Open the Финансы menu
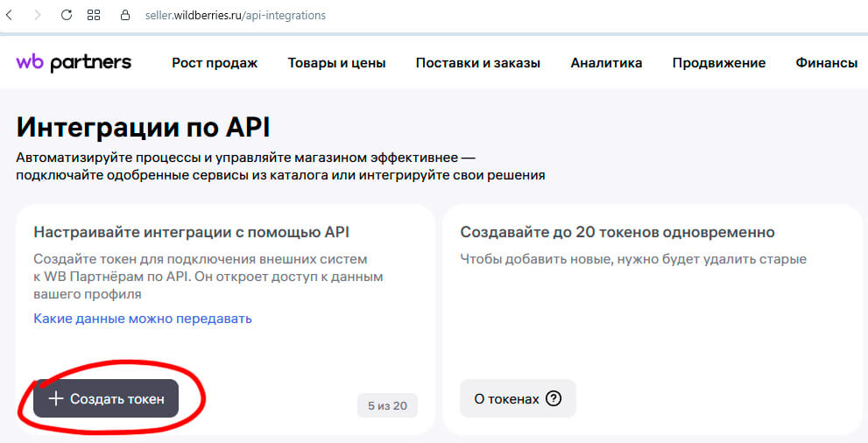 [x=827, y=63]
